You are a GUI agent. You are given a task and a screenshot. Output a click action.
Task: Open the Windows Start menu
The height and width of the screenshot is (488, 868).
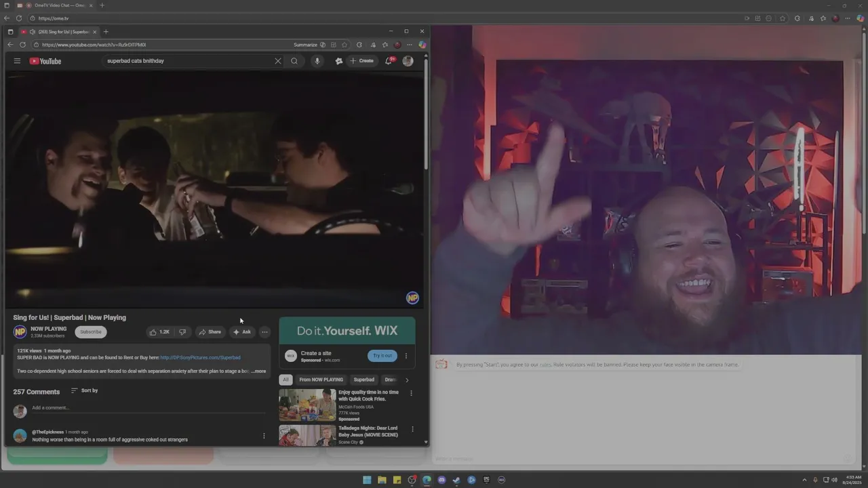tap(367, 480)
